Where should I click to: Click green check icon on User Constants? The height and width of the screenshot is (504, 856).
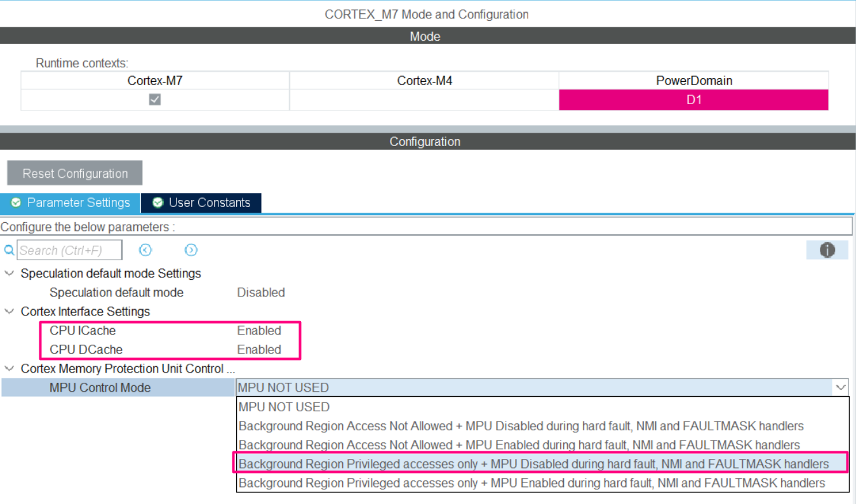pos(158,202)
